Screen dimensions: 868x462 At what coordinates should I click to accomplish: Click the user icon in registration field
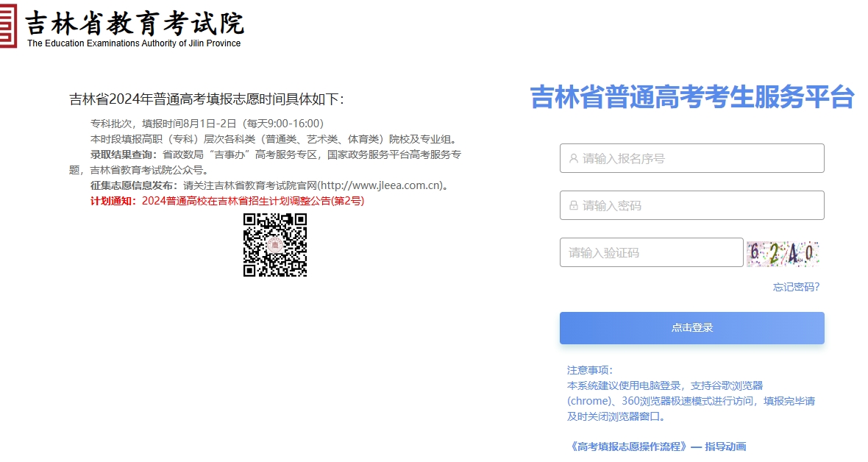pos(574,158)
